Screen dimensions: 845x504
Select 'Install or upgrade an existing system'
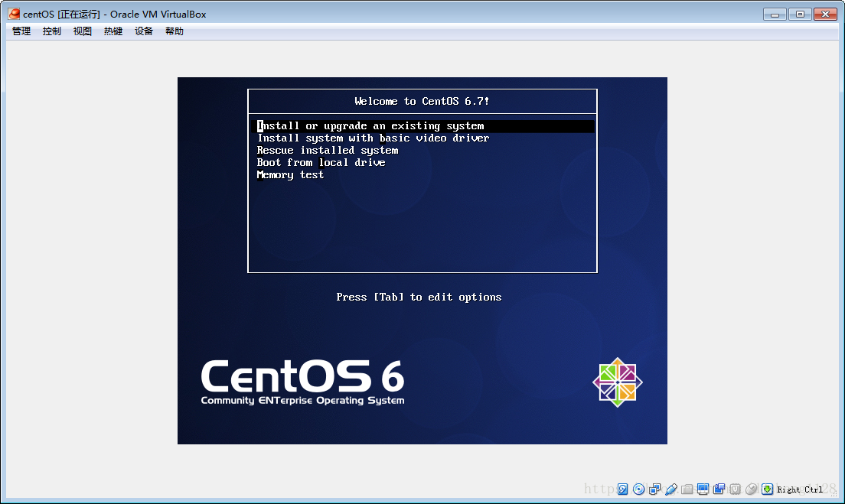click(x=422, y=126)
